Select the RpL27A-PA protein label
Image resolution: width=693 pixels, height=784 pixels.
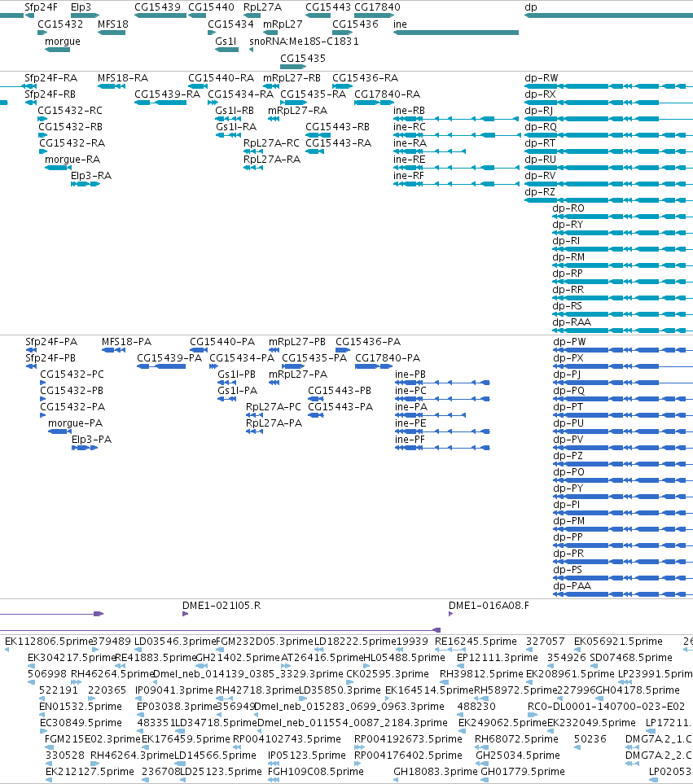click(274, 423)
